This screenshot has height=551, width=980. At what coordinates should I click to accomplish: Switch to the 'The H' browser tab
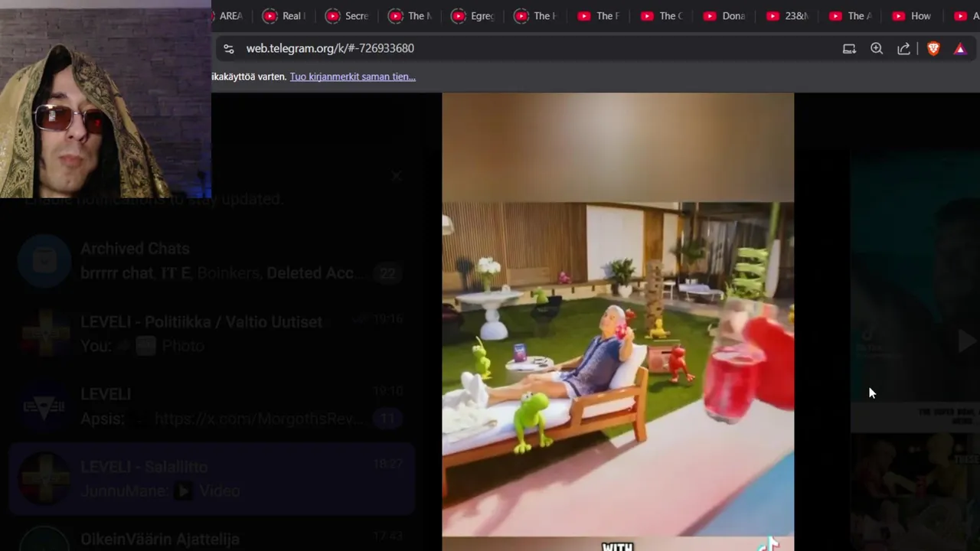535,15
